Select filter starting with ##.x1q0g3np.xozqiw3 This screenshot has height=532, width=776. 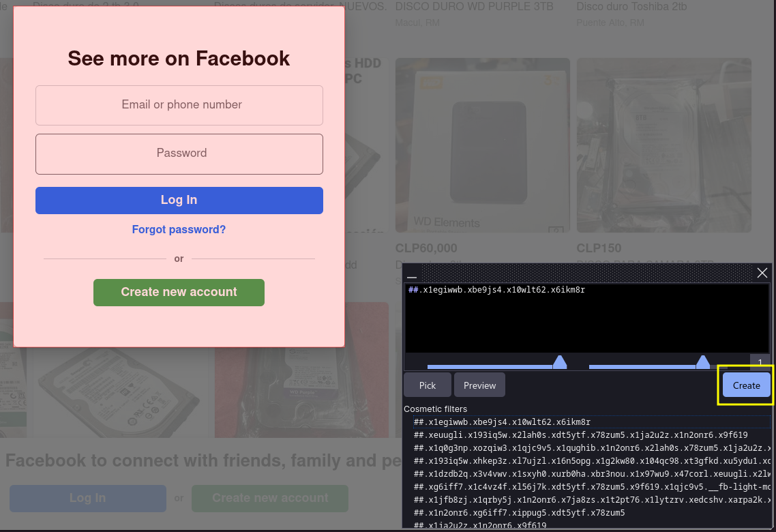coord(592,448)
